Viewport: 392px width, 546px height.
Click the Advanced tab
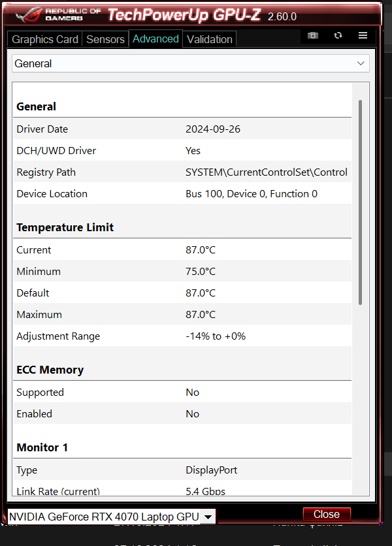point(155,39)
